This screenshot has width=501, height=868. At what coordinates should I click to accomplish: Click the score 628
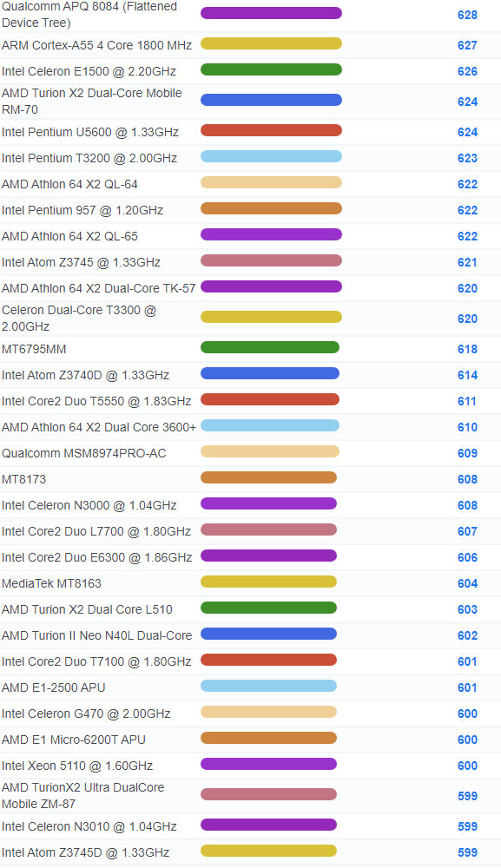click(467, 15)
